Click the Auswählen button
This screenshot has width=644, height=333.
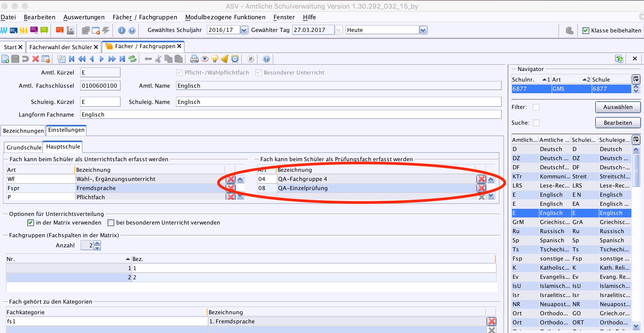coord(618,107)
